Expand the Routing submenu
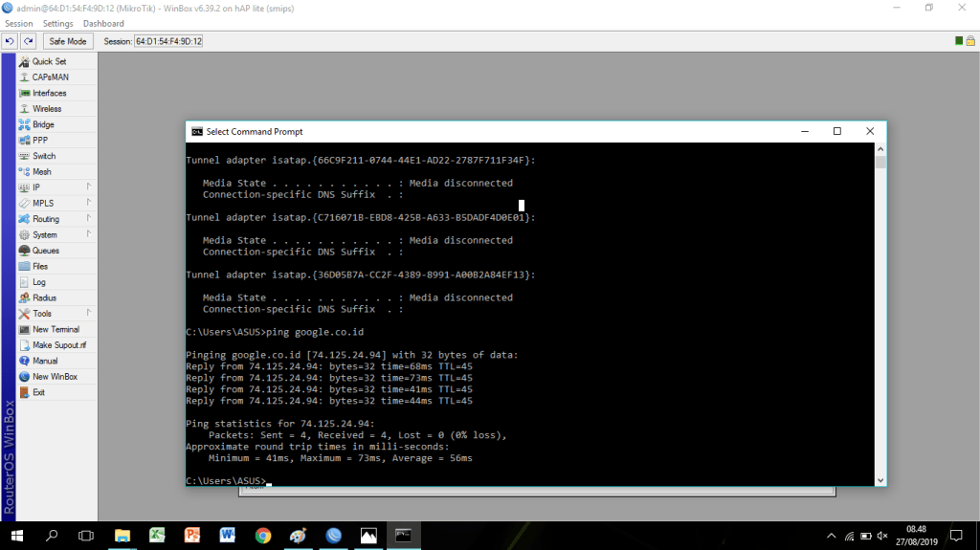This screenshot has height=550, width=980. click(45, 219)
